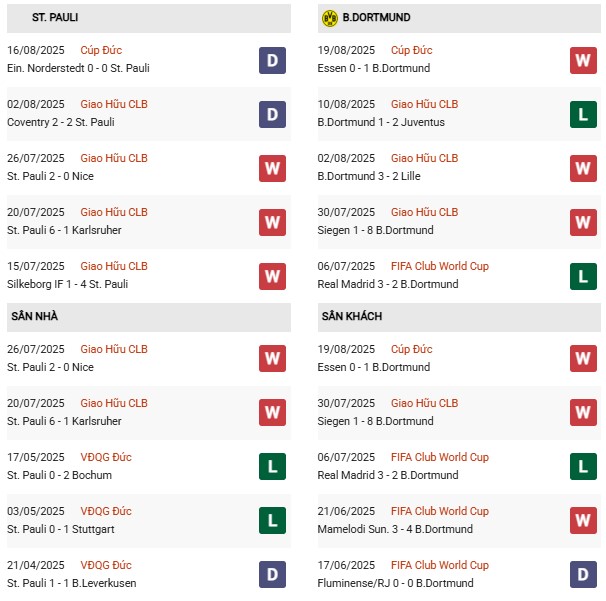This screenshot has height=601, width=606.
Task: Select the B.DORTMUND header tab
Action: click(x=376, y=18)
